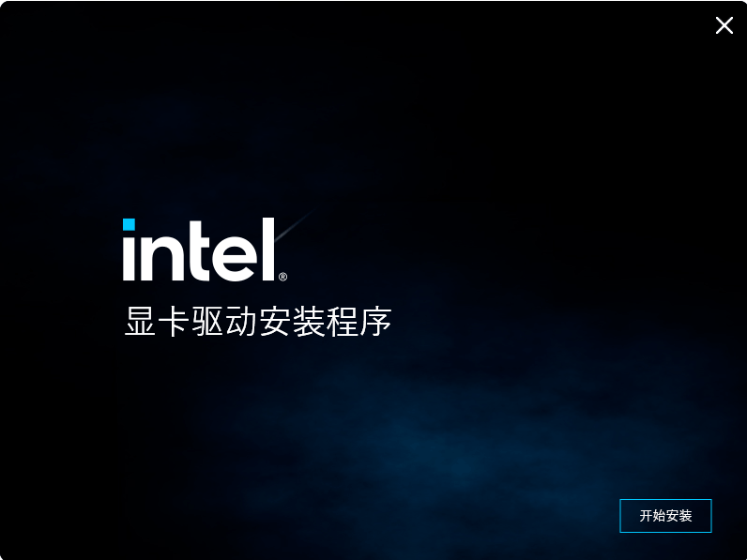Click the 开始安装 button
The width and height of the screenshot is (747, 560).
coord(665,516)
